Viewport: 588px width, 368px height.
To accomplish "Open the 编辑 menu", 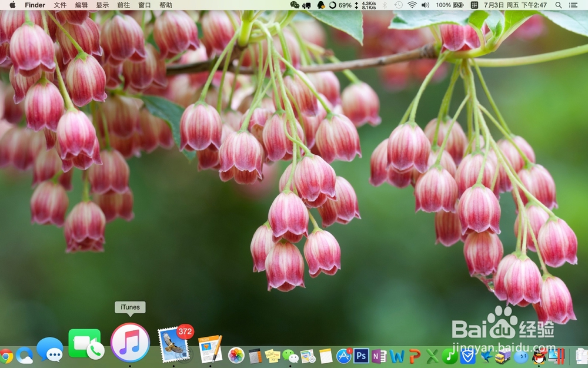I will click(81, 5).
